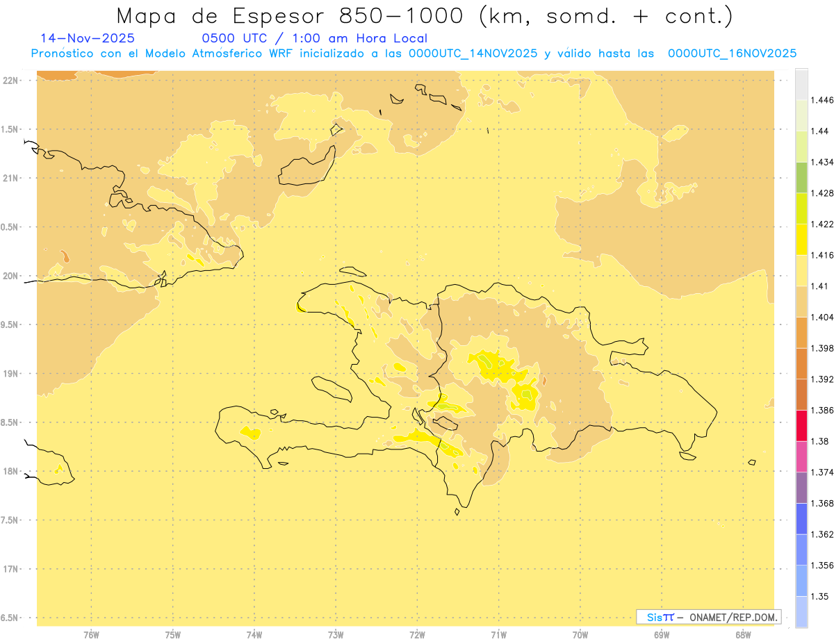This screenshot has width=834, height=644.
Task: Click the '70W' longitude label
Action: point(580,635)
